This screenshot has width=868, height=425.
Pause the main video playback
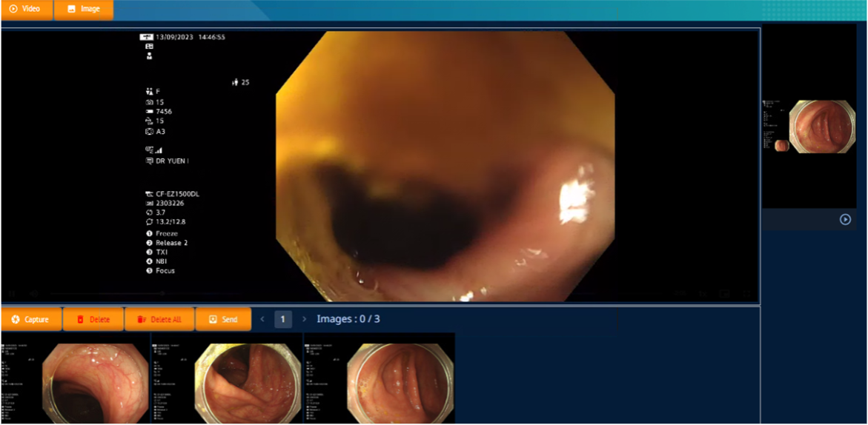click(12, 293)
